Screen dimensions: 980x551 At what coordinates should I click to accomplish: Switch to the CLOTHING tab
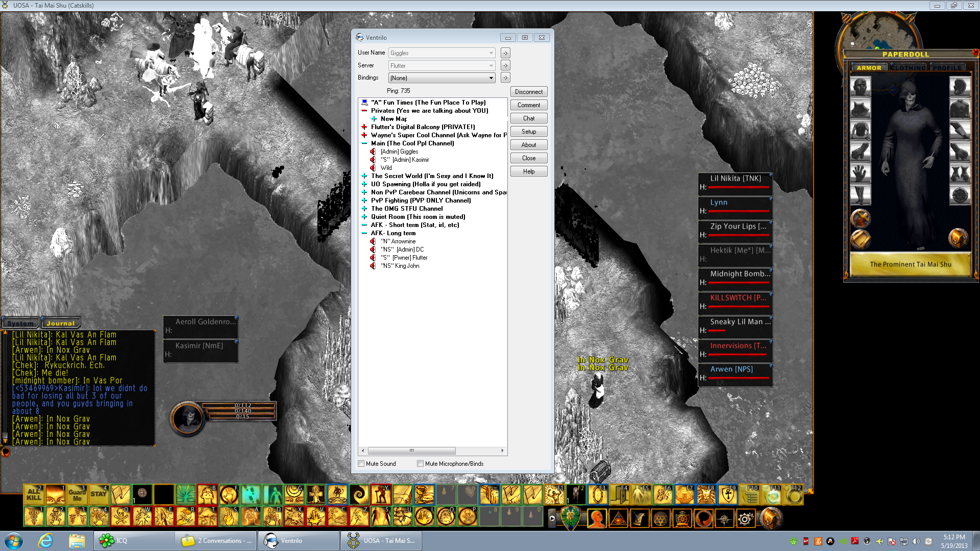coord(909,67)
